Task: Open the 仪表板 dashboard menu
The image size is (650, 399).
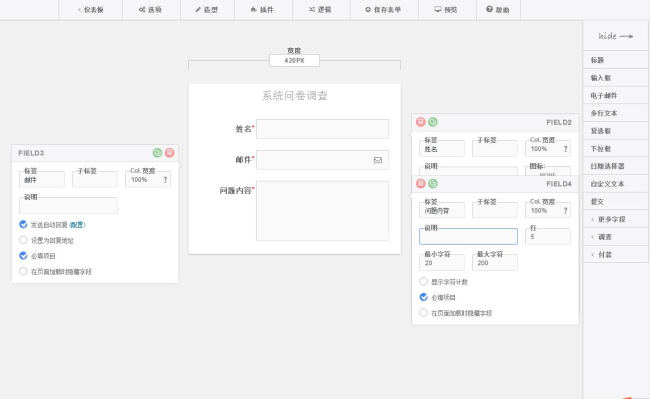Action: pyautogui.click(x=91, y=10)
